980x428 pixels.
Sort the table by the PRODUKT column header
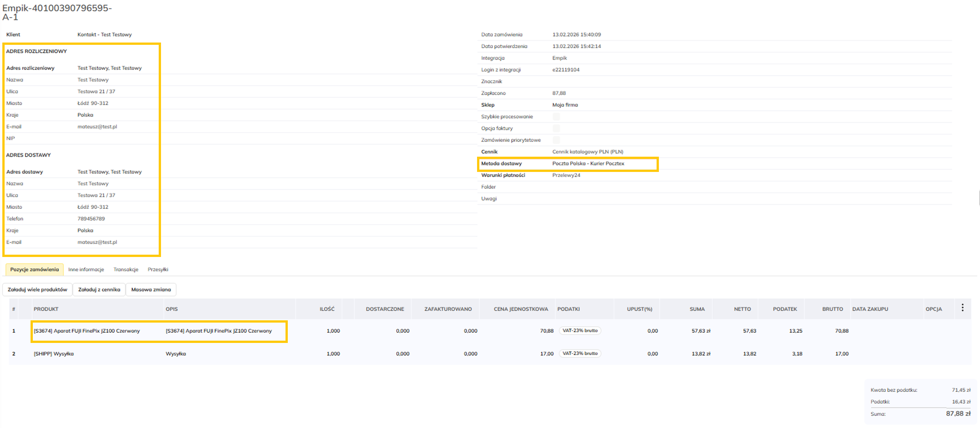(x=46, y=309)
